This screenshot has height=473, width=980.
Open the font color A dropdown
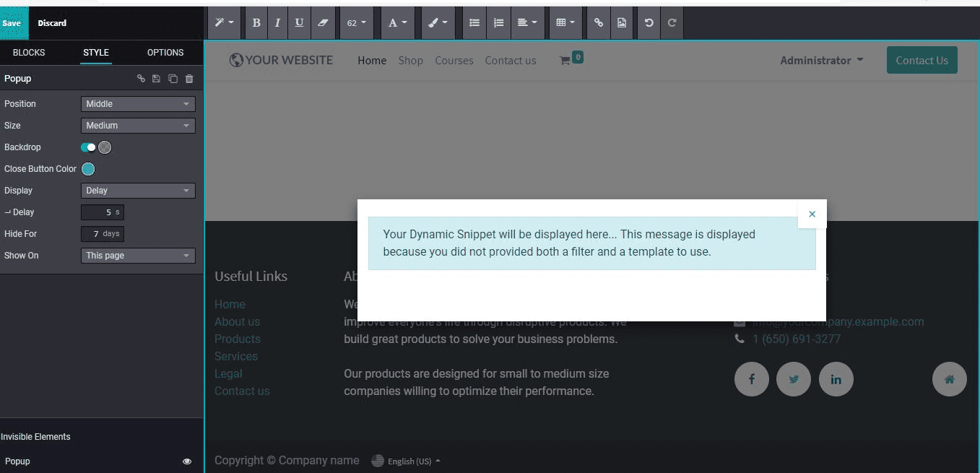pos(397,23)
